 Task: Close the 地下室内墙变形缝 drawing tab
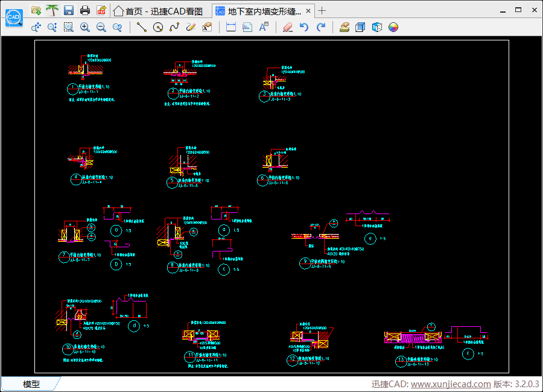pos(308,11)
